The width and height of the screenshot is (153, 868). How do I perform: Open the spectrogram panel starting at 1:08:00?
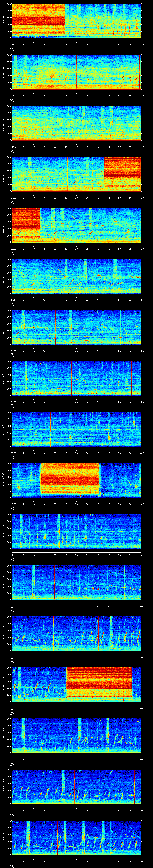76,378
